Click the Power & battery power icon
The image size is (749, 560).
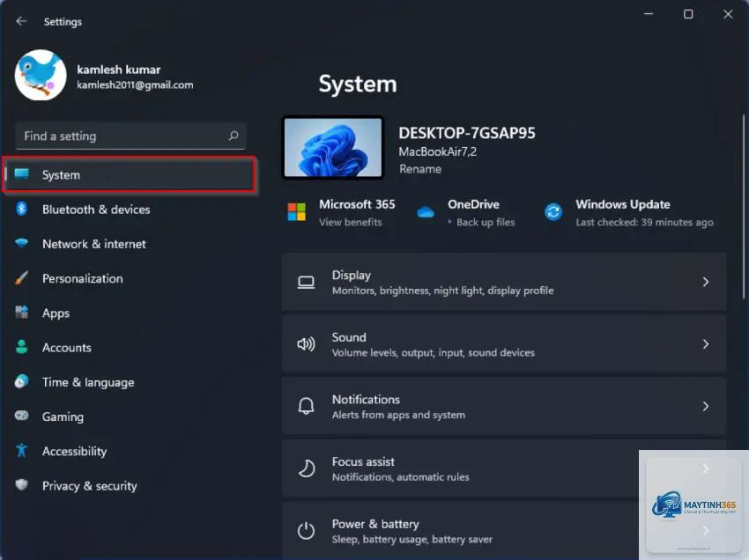[306, 530]
